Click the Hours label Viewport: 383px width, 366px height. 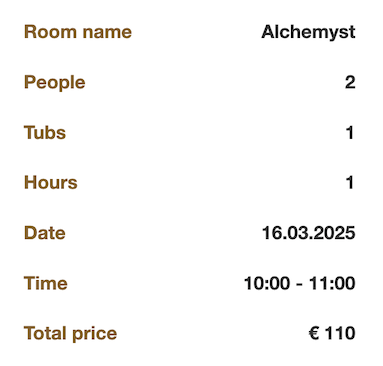[51, 183]
